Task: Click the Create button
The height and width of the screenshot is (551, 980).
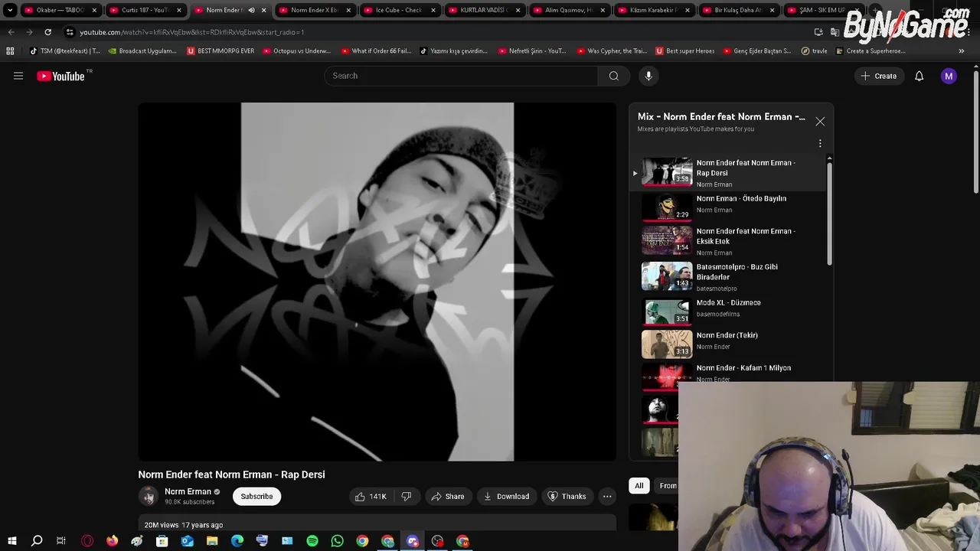Action: tap(879, 76)
